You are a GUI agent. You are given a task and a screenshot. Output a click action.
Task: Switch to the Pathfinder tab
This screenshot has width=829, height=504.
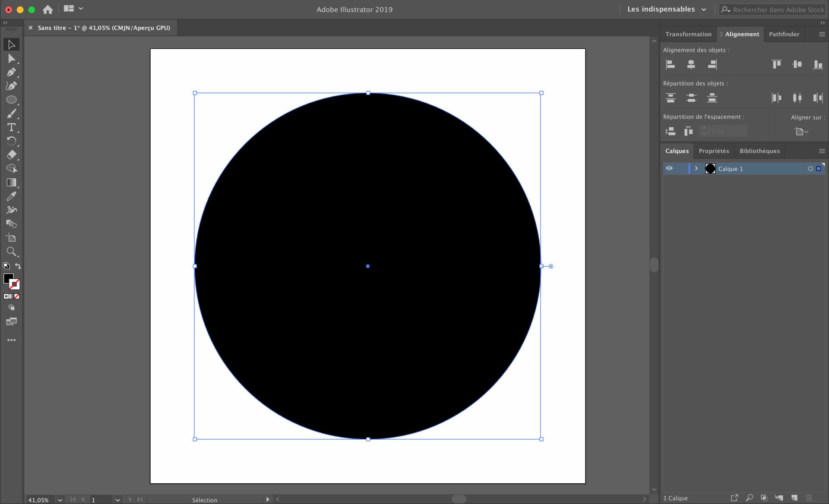tap(784, 34)
